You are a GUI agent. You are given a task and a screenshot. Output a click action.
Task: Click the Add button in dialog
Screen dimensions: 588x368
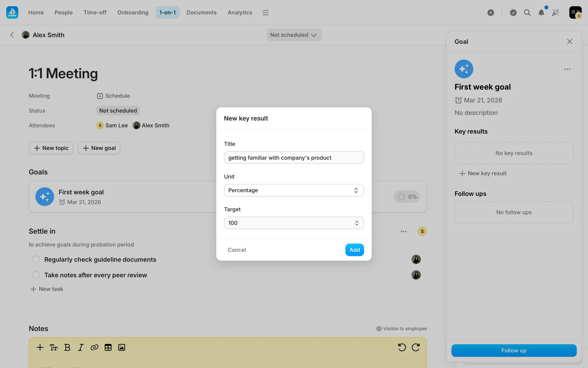coord(354,250)
